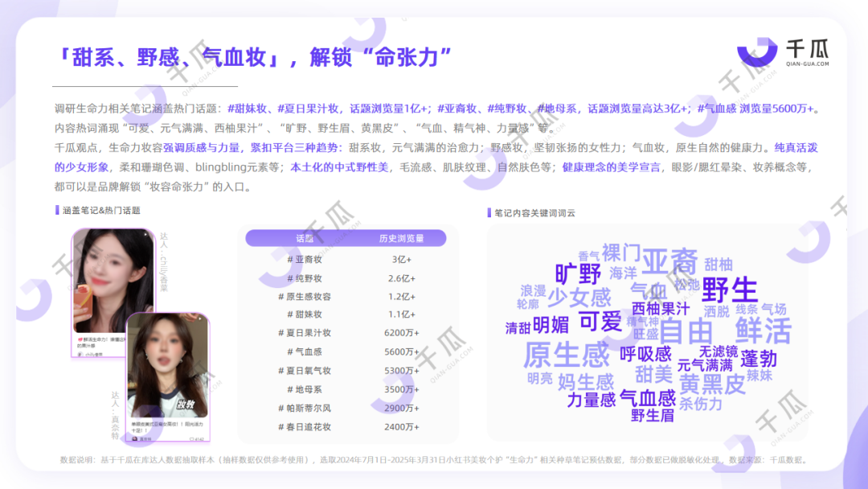Click the word 甜柚 in the word cloud

719,264
